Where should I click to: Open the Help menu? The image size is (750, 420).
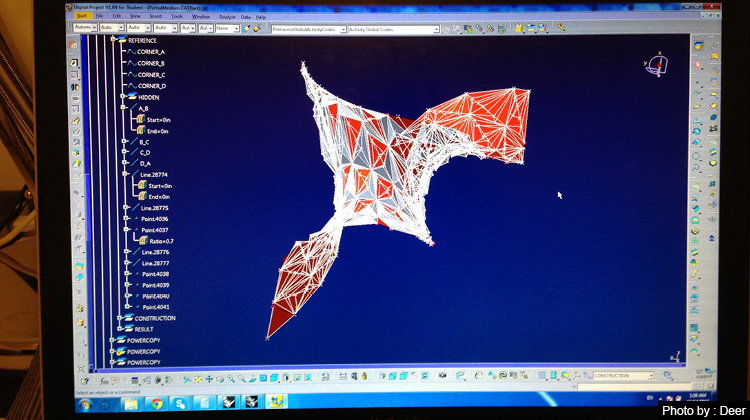pos(261,17)
